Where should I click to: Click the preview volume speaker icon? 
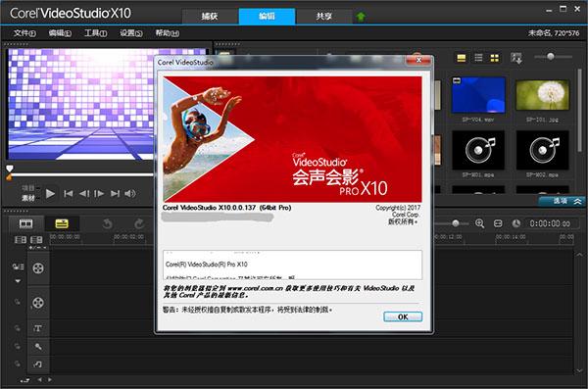[129, 194]
